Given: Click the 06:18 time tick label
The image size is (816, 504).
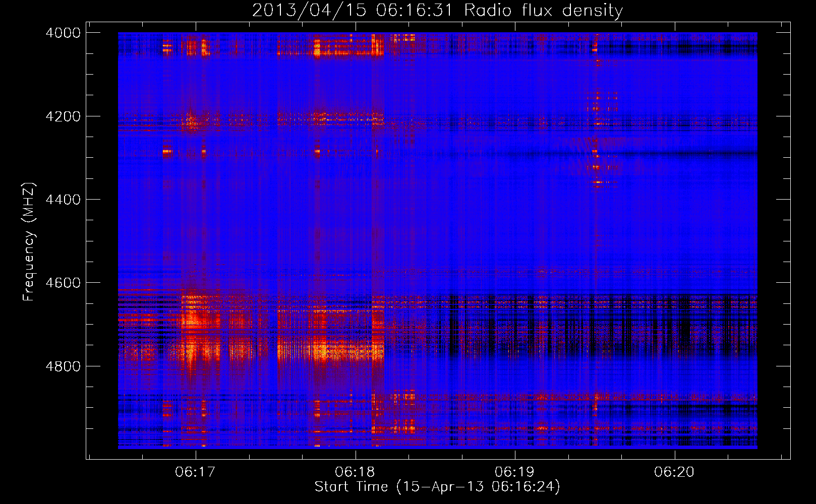Looking at the screenshot, I should [355, 472].
